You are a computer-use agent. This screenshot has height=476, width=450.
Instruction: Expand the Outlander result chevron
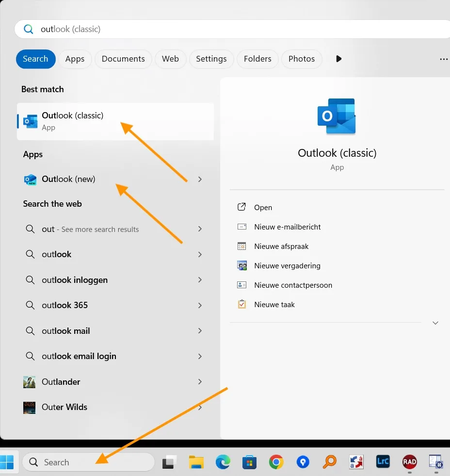pos(200,381)
